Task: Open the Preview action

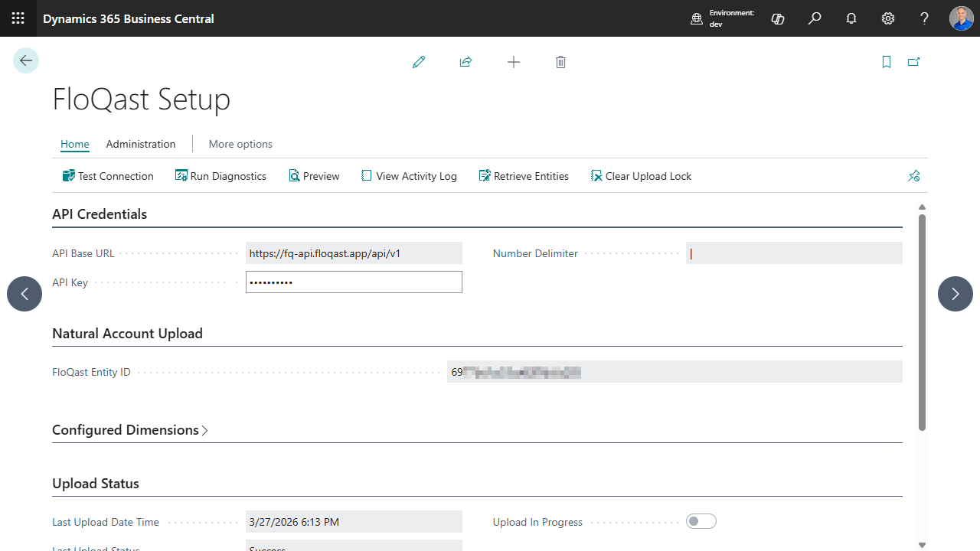Action: coord(314,176)
